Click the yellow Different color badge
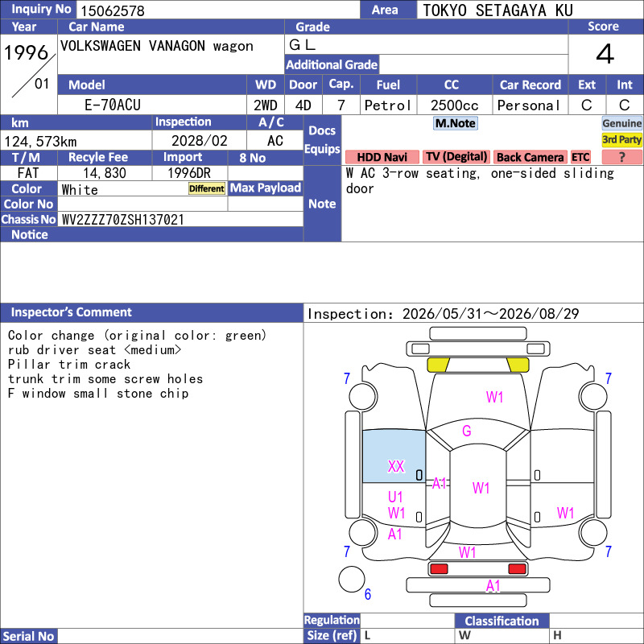The width and height of the screenshot is (644, 644). pos(207,188)
